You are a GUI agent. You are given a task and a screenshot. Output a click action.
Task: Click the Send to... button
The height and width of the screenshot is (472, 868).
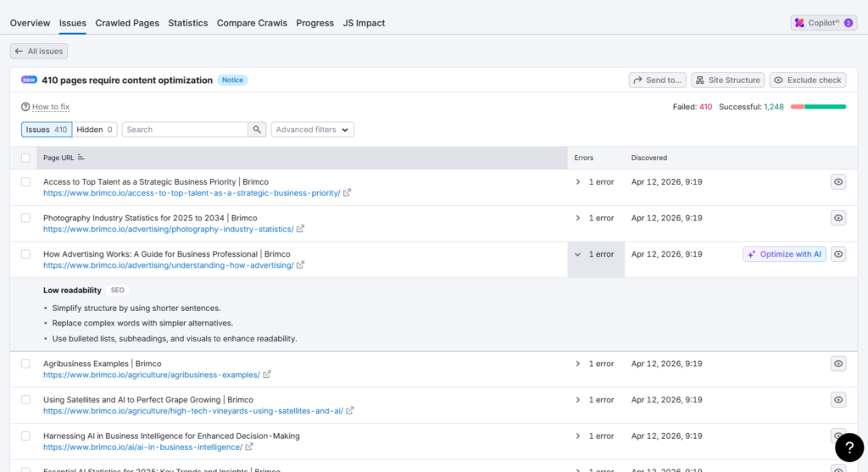658,81
